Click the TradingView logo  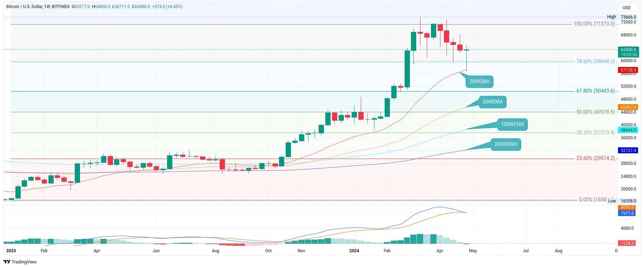pos(20,262)
